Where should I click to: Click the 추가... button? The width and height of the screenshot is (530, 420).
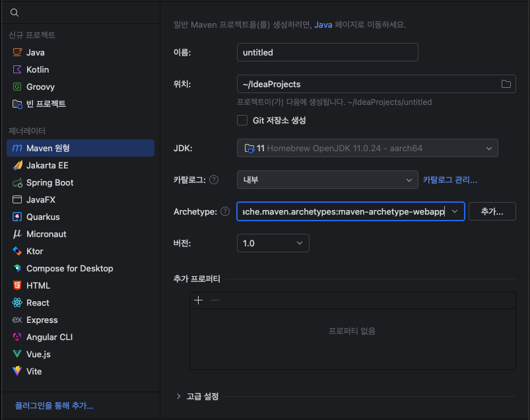(492, 211)
